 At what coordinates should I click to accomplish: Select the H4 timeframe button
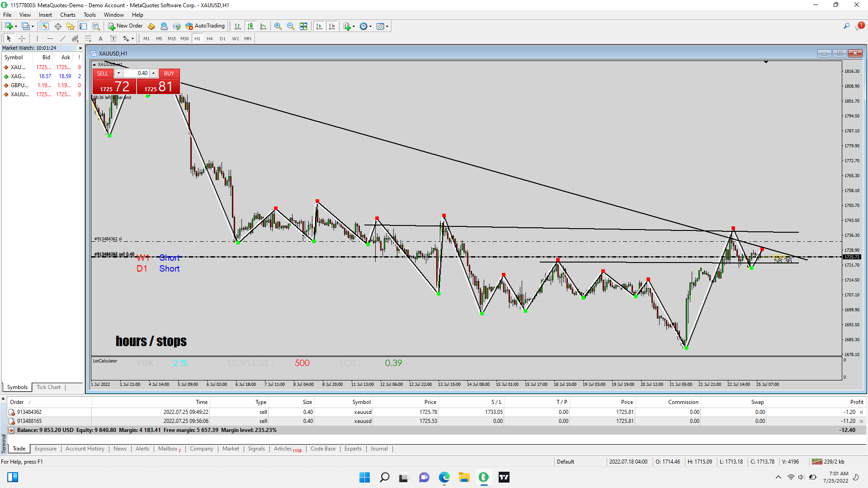(x=210, y=39)
